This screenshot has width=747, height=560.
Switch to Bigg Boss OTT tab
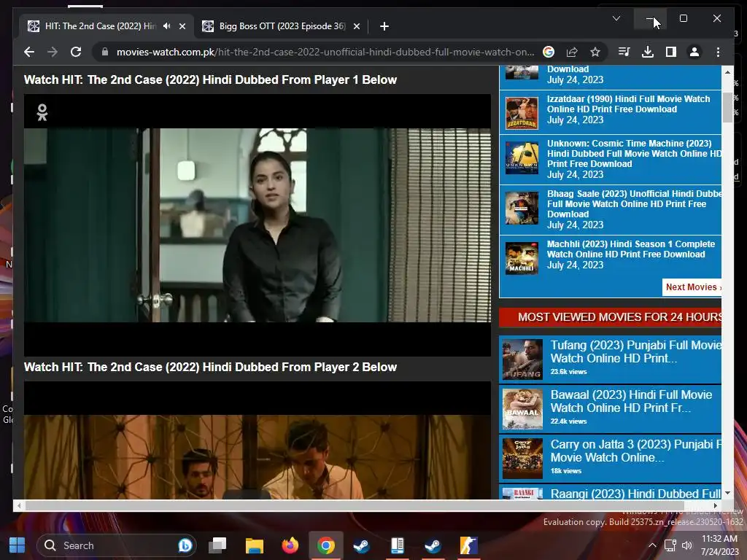click(281, 26)
